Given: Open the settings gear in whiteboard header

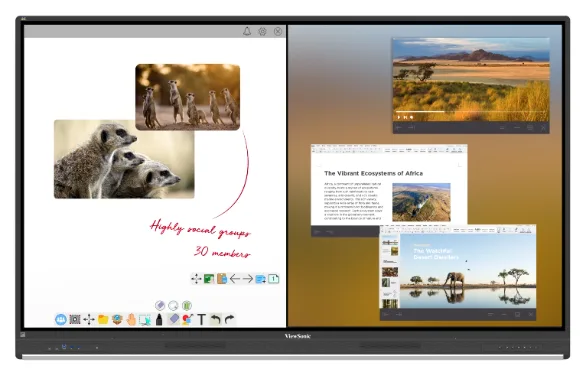Looking at the screenshot, I should 262,31.
